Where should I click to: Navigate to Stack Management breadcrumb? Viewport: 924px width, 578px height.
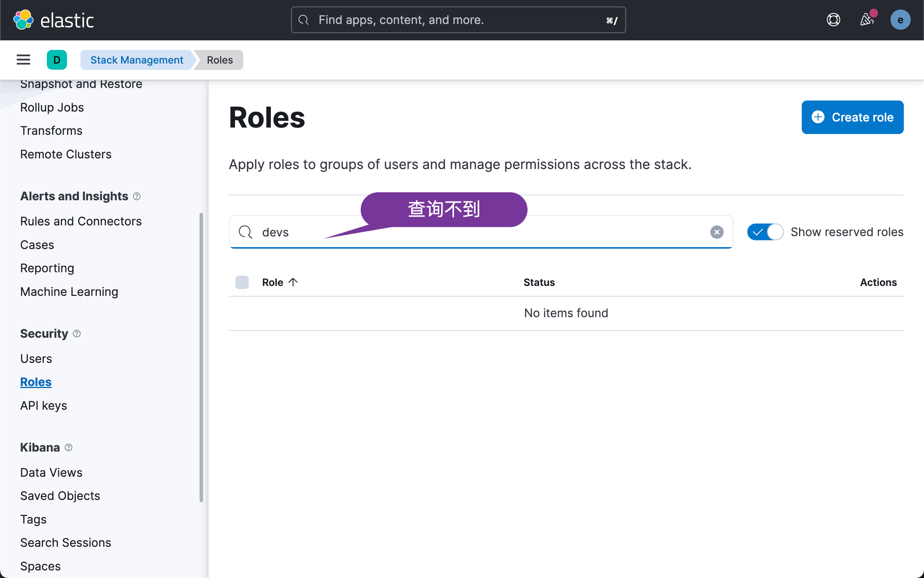click(136, 60)
